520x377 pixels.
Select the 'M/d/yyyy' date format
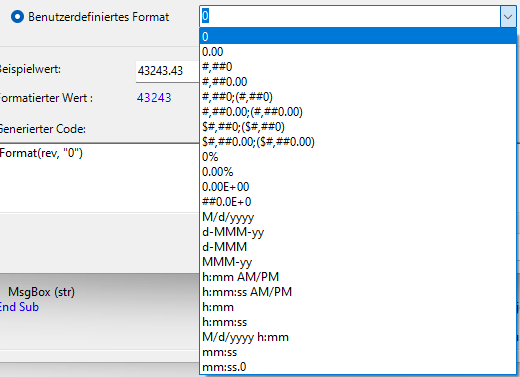[358, 217]
